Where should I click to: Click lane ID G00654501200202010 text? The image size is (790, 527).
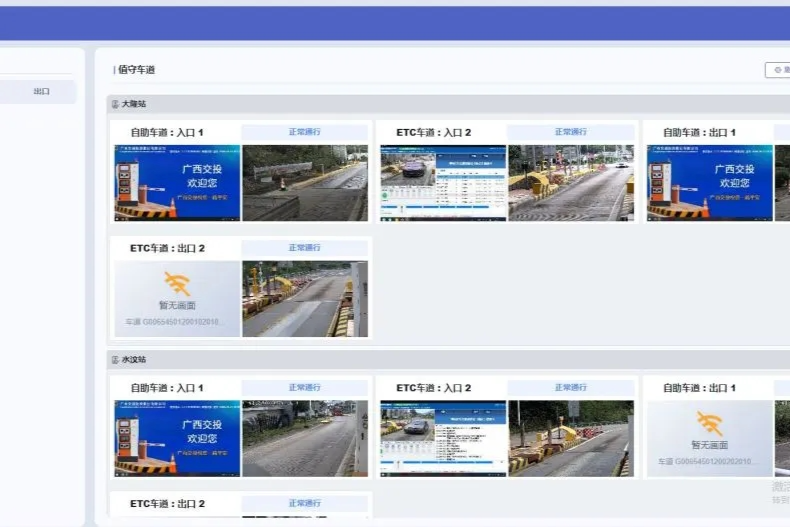coord(705,461)
